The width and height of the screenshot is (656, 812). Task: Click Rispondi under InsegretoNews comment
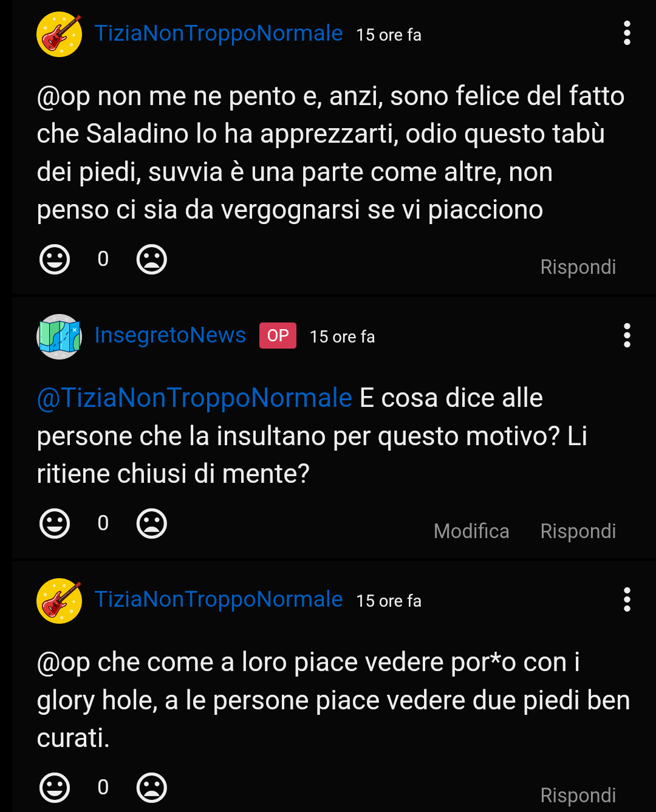click(578, 531)
